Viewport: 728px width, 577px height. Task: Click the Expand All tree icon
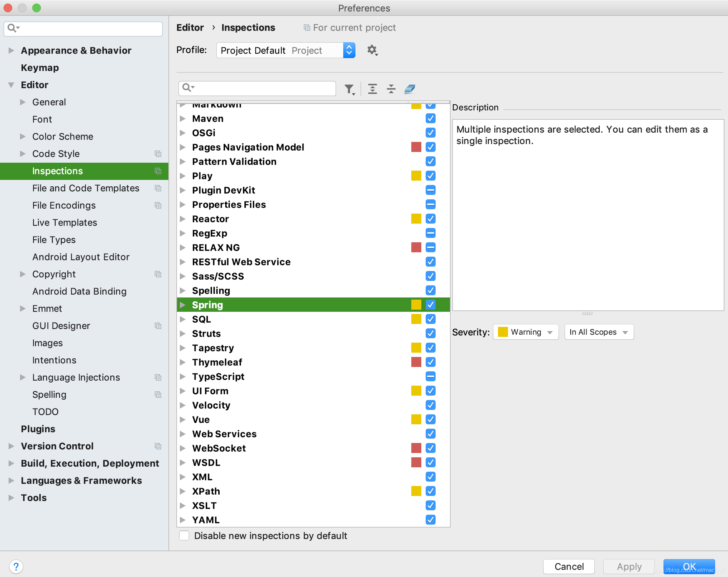[x=373, y=89]
